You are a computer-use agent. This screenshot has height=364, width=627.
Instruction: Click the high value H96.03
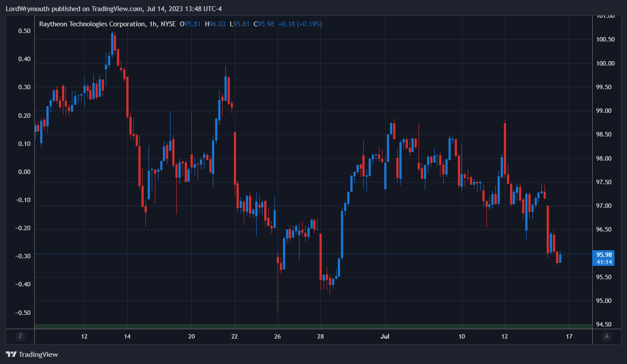pos(215,24)
